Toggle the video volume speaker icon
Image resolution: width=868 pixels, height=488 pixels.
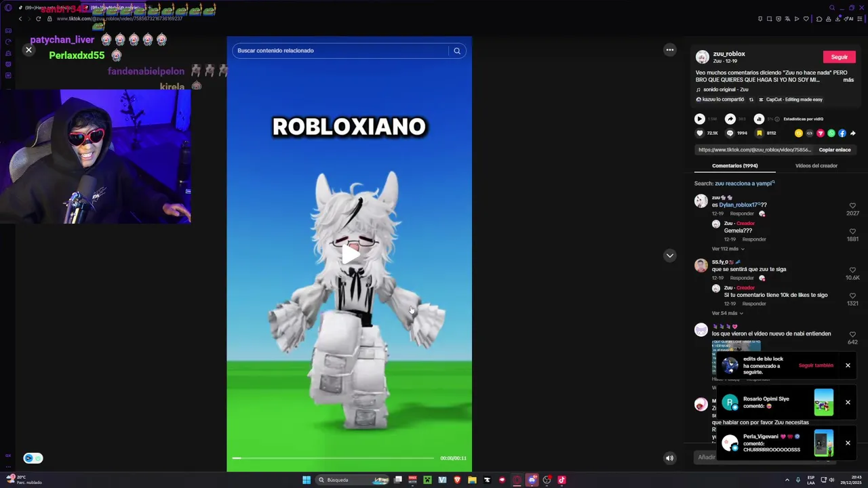click(669, 458)
